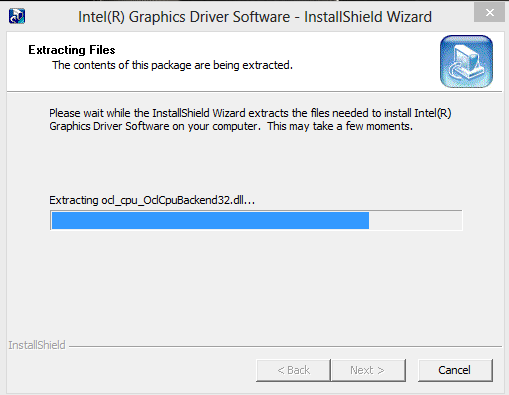Click the blue computer setup icon

(466, 61)
